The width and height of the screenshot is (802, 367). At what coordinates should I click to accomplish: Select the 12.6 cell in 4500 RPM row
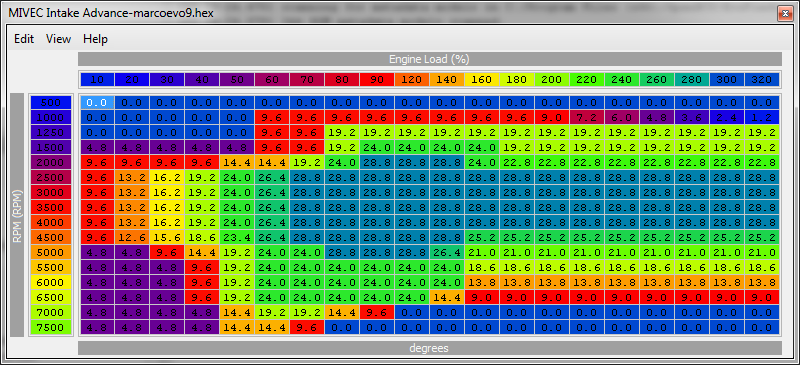point(132,238)
